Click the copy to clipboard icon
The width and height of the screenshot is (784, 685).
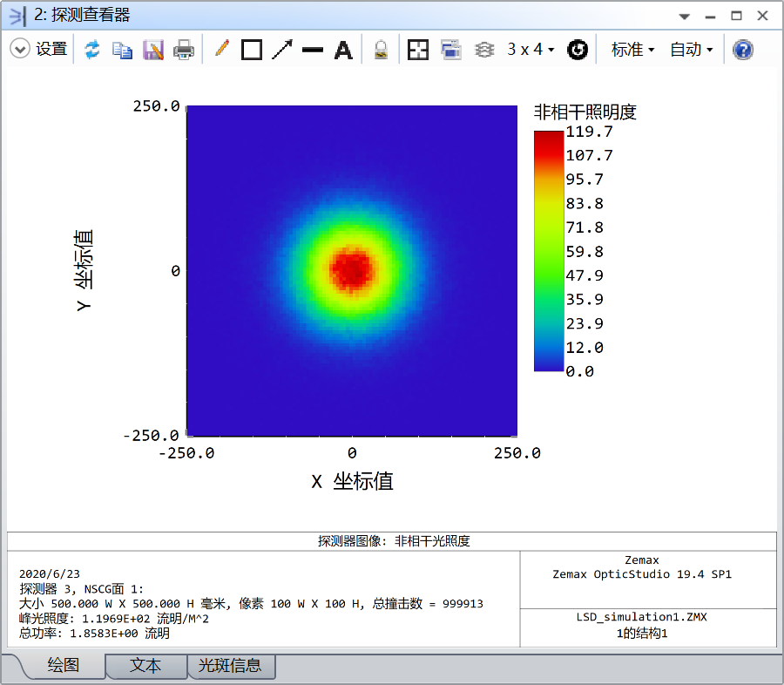123,50
